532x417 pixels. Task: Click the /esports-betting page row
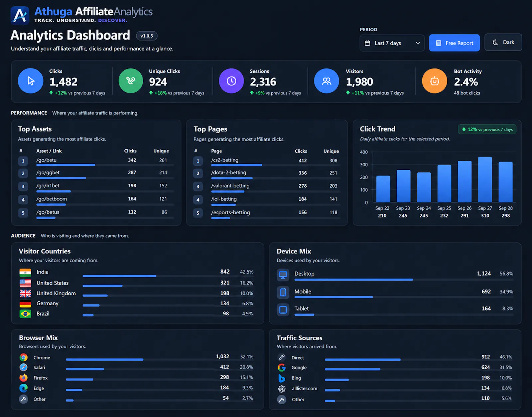coord(267,213)
